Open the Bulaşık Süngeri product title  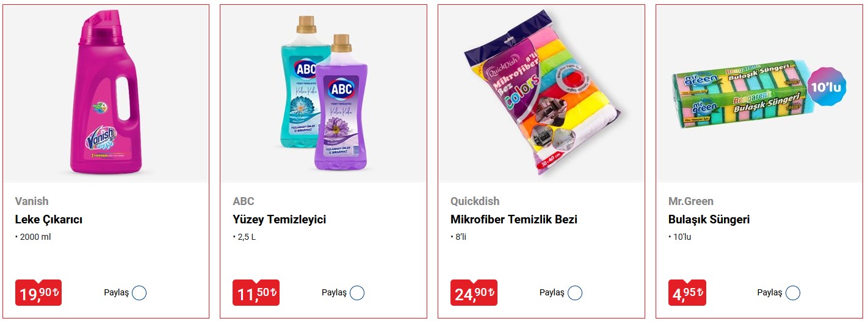[709, 220]
